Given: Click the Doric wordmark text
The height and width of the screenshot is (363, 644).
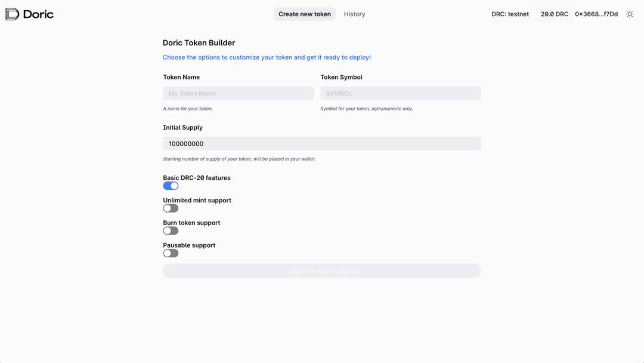Looking at the screenshot, I should 38,14.
